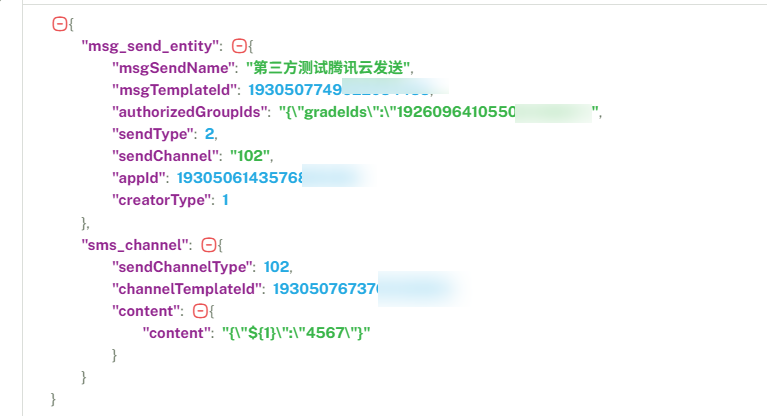Image resolution: width=767 pixels, height=416 pixels.
Task: Select the appId key
Action: click(138, 178)
